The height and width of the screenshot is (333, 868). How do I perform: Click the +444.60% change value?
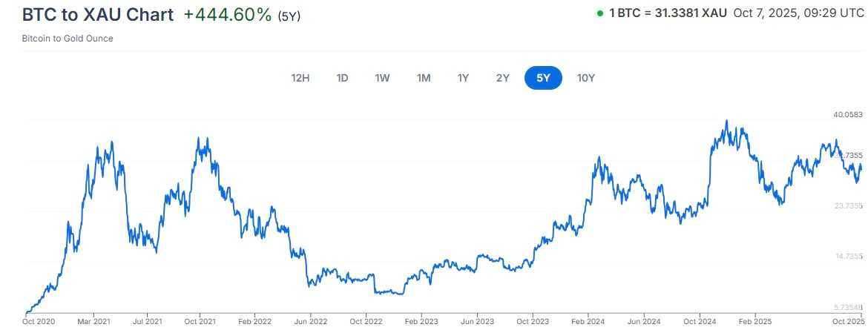(228, 15)
